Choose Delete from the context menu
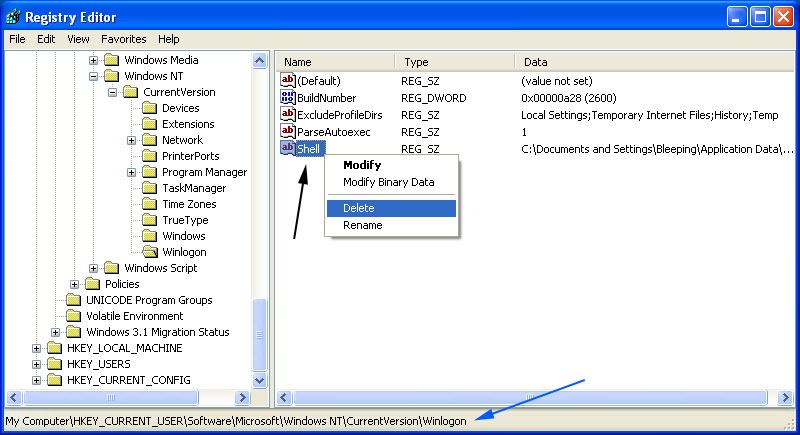The image size is (800, 435). (391, 208)
